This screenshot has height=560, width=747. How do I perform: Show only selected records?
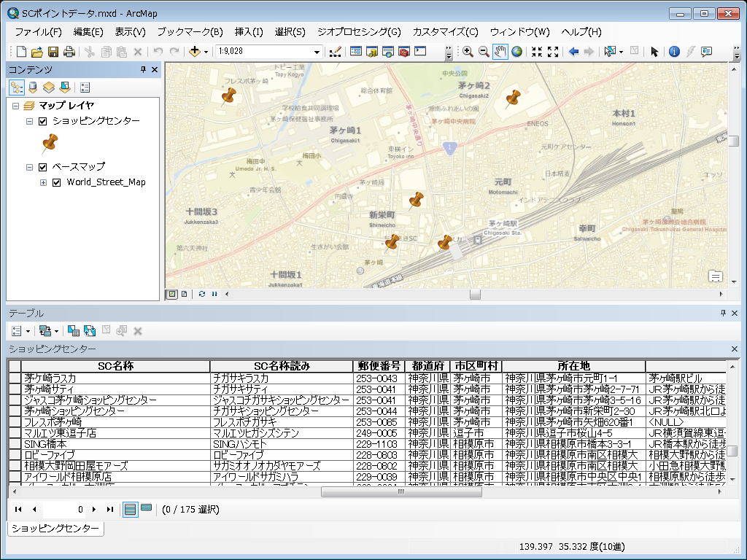pos(146,508)
